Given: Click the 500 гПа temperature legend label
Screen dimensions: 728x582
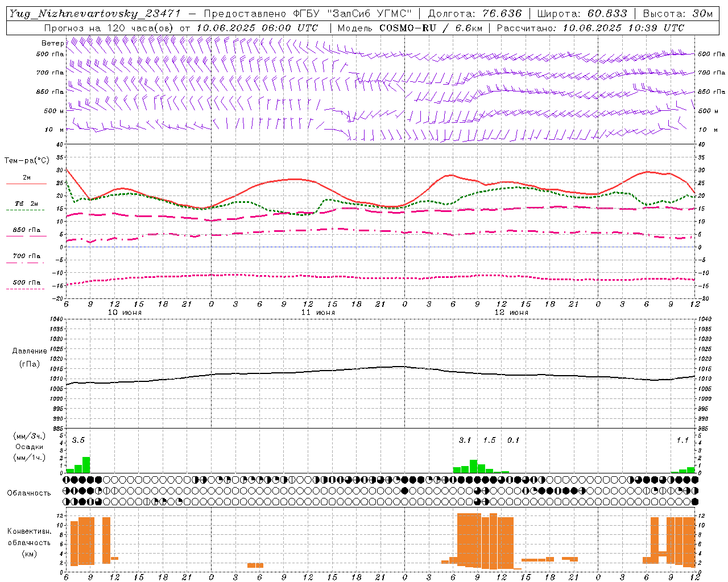Looking at the screenshot, I should tap(27, 282).
